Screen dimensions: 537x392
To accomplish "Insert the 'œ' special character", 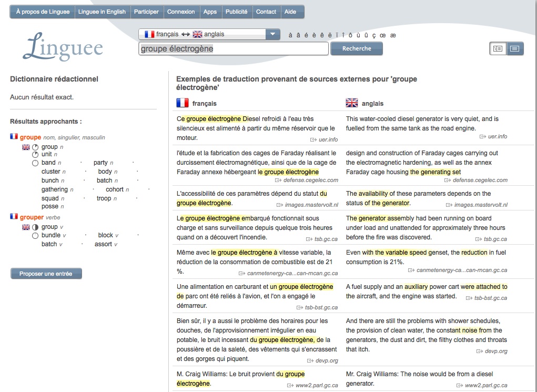I will [382, 35].
